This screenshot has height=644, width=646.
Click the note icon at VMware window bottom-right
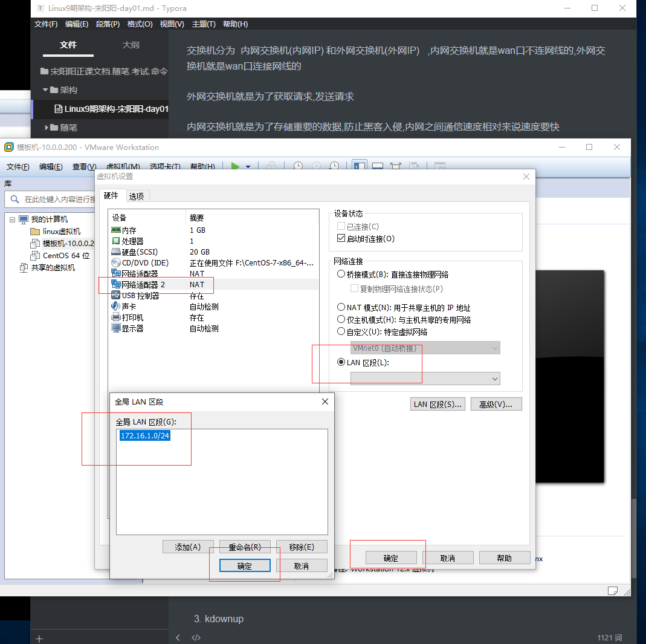613,591
